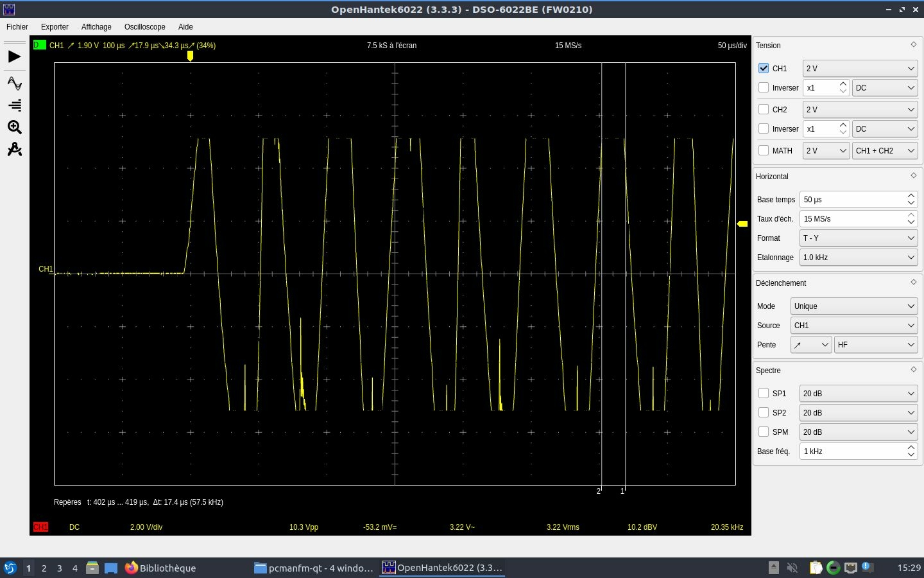Enable the SPM spectrum checkbox
Image resolution: width=924 pixels, height=578 pixels.
point(764,432)
